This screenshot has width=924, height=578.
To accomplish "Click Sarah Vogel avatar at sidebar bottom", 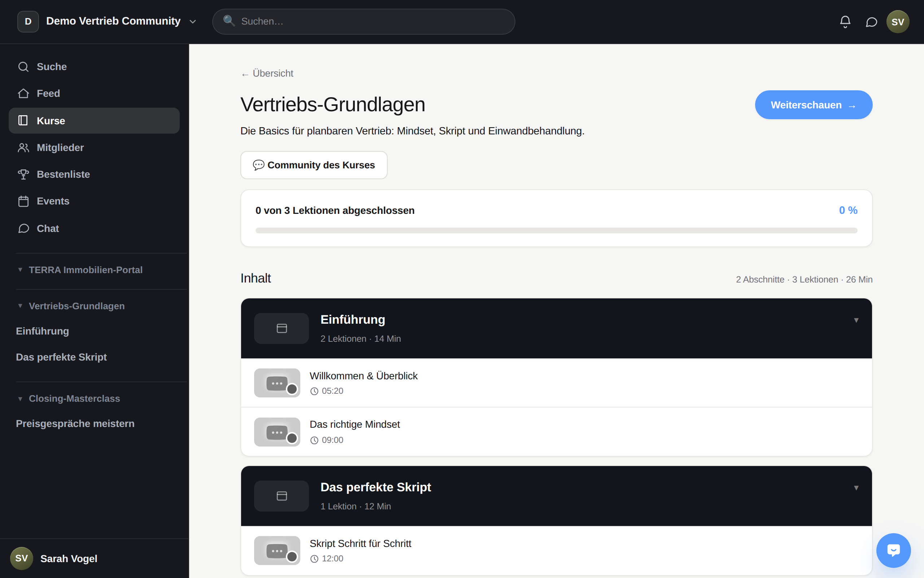I will coord(21,558).
